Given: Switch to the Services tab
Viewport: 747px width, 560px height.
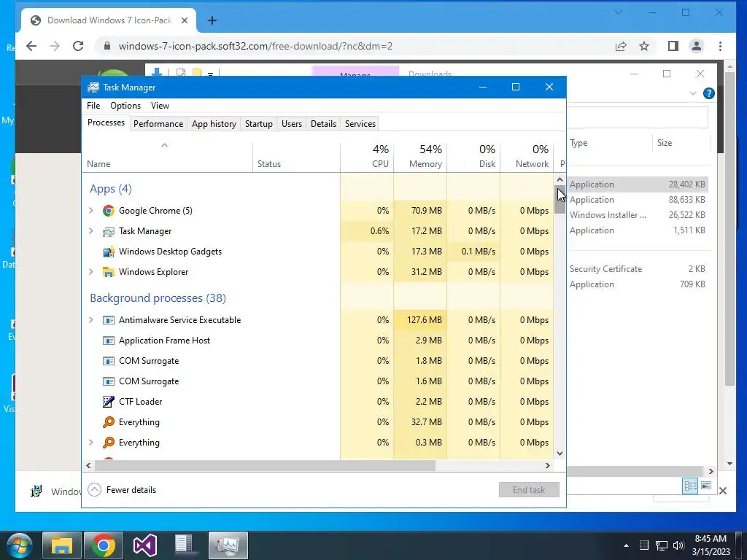Looking at the screenshot, I should [x=360, y=124].
